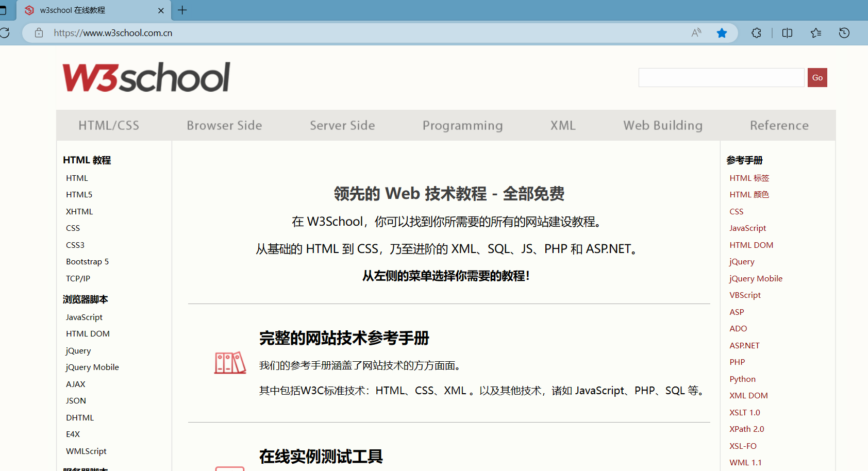
Task: Open WML 1.1 reference link
Action: pyautogui.click(x=745, y=462)
